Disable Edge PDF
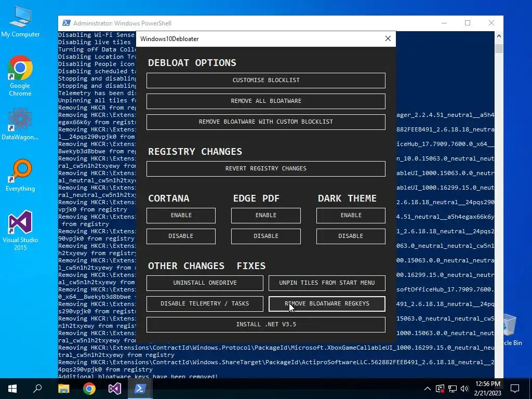The image size is (532, 399). 266,236
